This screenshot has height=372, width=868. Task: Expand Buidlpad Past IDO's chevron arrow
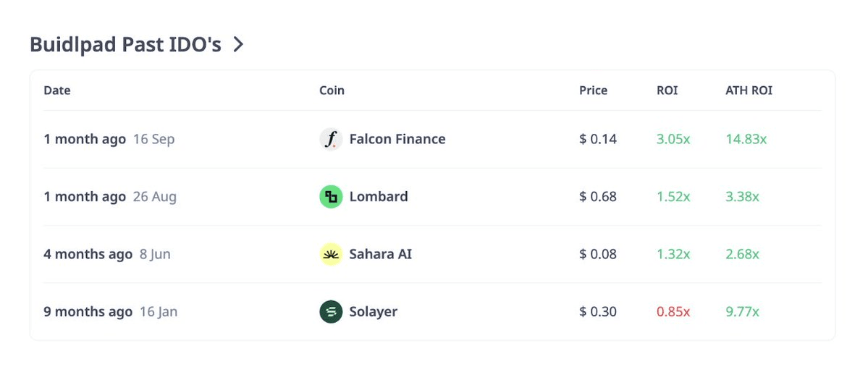(238, 44)
